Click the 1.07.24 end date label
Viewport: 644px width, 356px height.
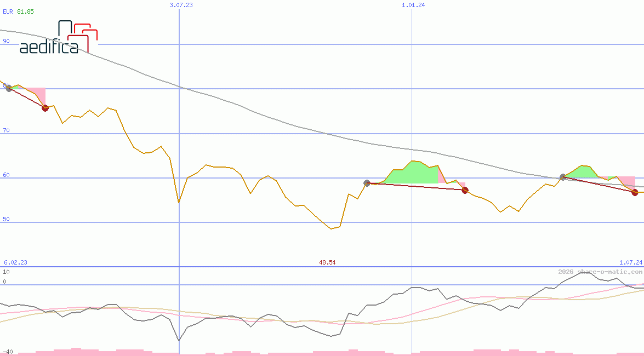[x=630, y=262]
